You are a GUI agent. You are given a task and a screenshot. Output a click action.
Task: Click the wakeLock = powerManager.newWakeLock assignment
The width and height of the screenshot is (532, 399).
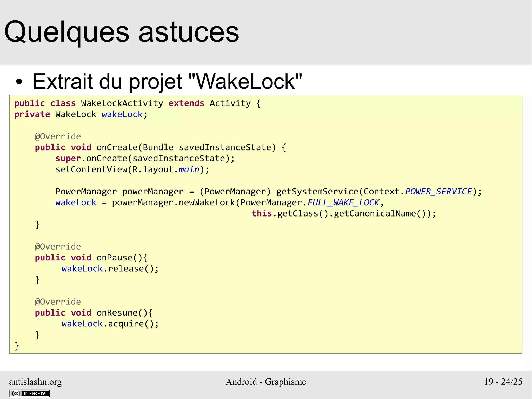pyautogui.click(x=220, y=202)
